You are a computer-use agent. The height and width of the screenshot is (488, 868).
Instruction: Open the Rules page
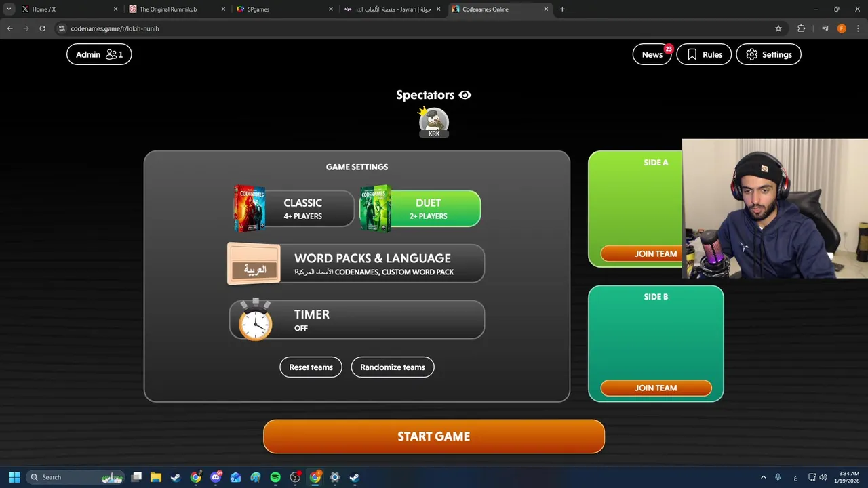pyautogui.click(x=704, y=54)
